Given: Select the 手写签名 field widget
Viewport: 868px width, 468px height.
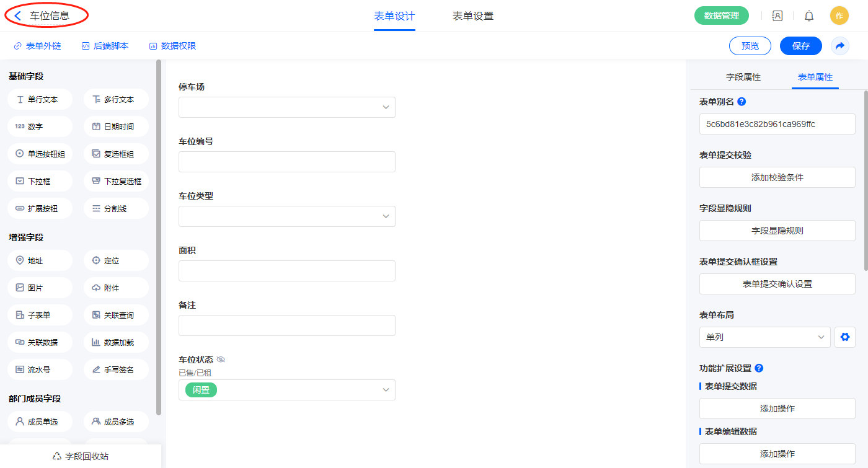Looking at the screenshot, I should pyautogui.click(x=116, y=369).
